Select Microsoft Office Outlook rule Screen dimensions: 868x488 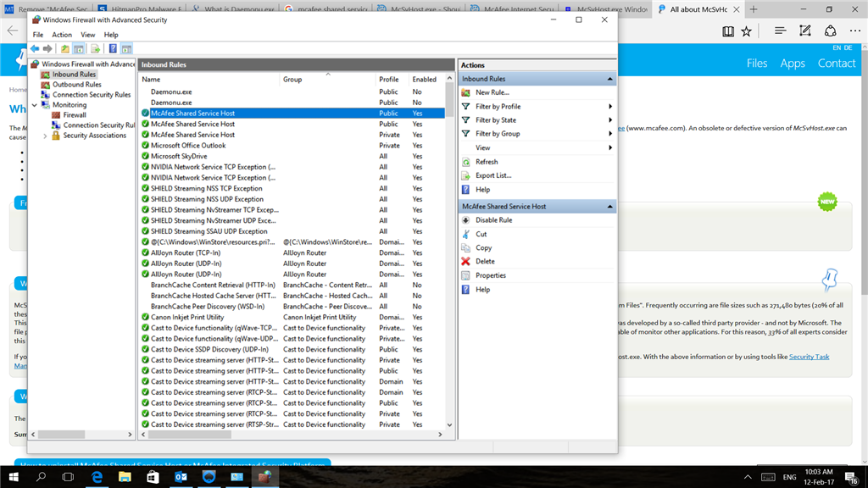coord(292,146)
